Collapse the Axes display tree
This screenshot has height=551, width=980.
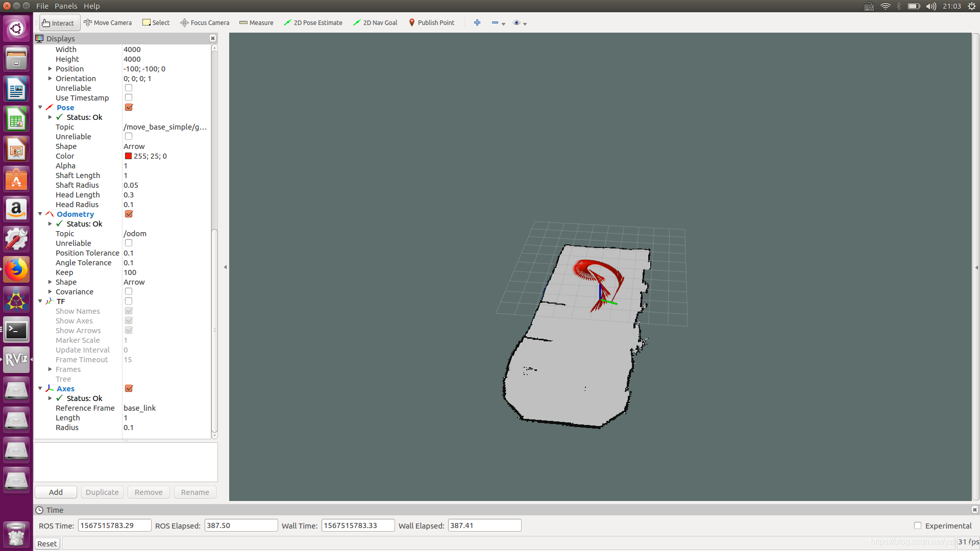pos(40,389)
